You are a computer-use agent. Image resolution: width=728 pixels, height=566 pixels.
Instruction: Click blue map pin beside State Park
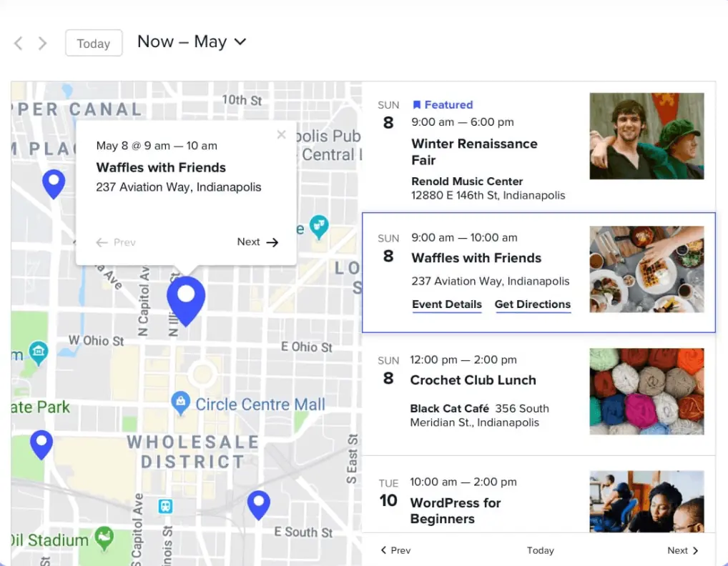click(41, 445)
